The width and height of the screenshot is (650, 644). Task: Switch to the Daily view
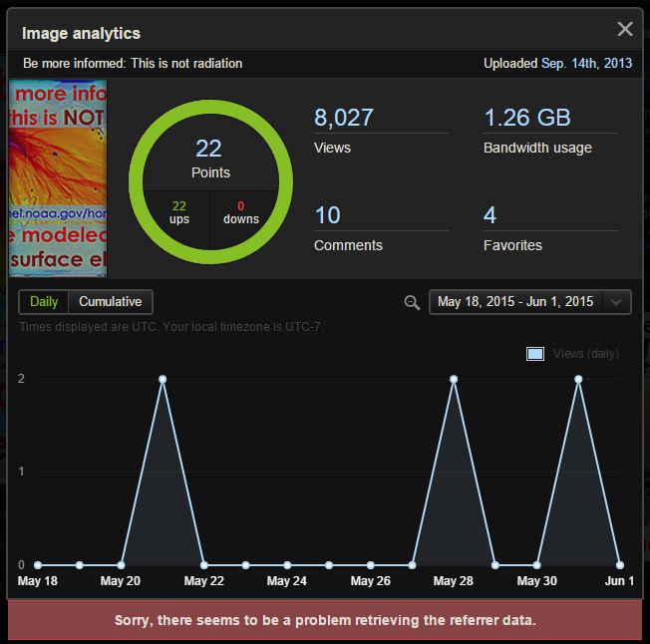pos(44,302)
